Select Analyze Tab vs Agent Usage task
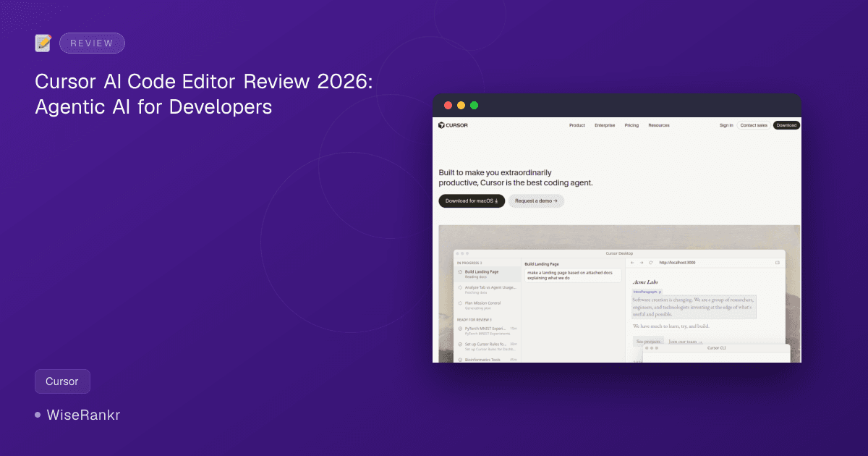The image size is (868, 456). tap(488, 290)
